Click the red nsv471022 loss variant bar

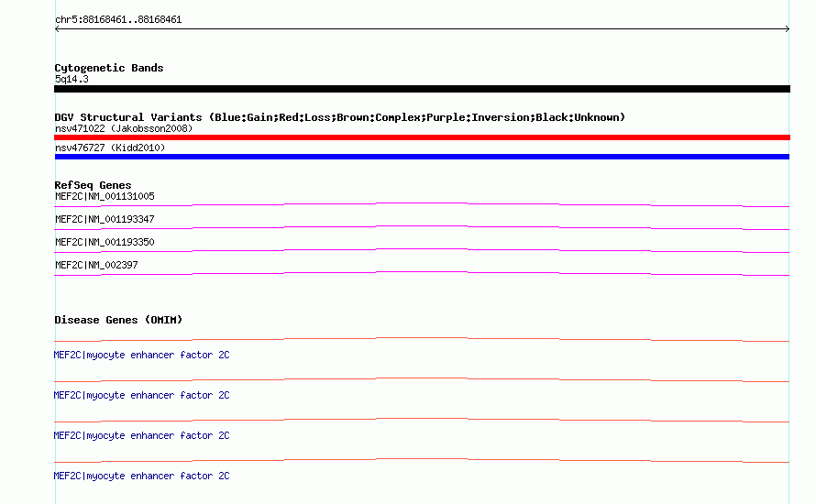pos(422,137)
